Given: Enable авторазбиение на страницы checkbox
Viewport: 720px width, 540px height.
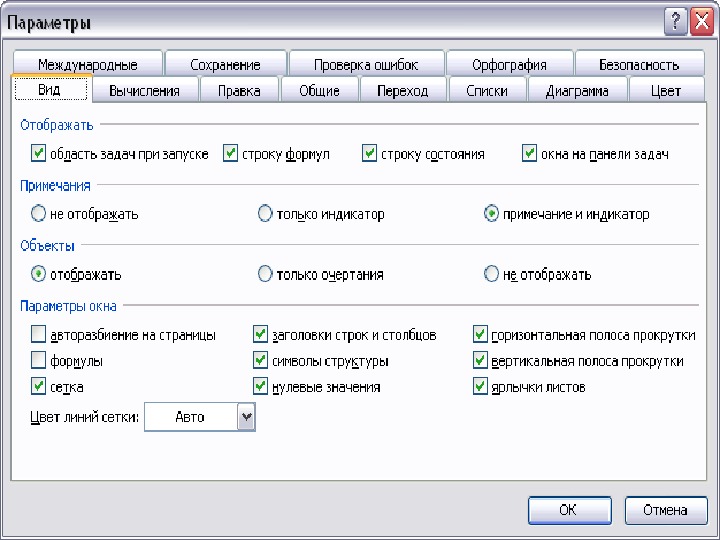Looking at the screenshot, I should 39,335.
